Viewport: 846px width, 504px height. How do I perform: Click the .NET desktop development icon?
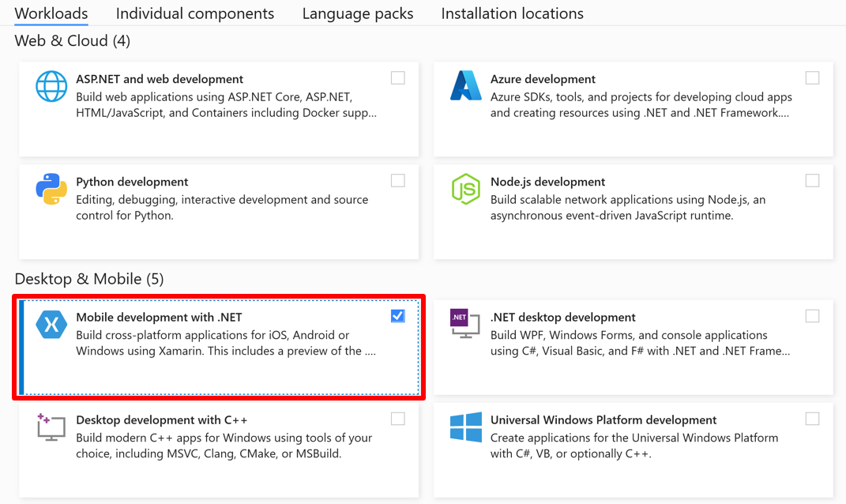[x=463, y=324]
